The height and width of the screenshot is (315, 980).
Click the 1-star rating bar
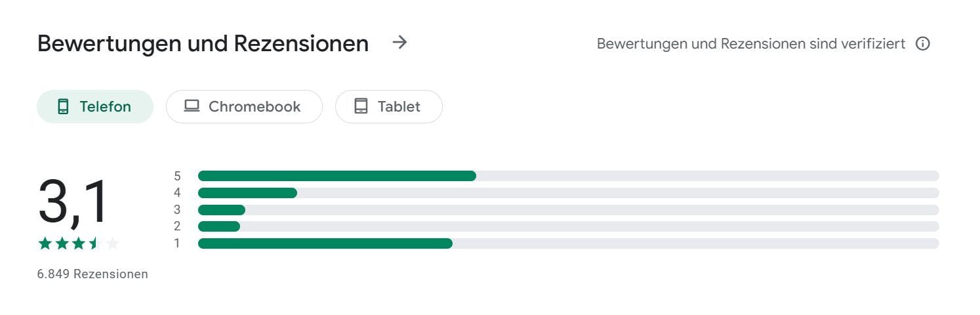tap(568, 243)
